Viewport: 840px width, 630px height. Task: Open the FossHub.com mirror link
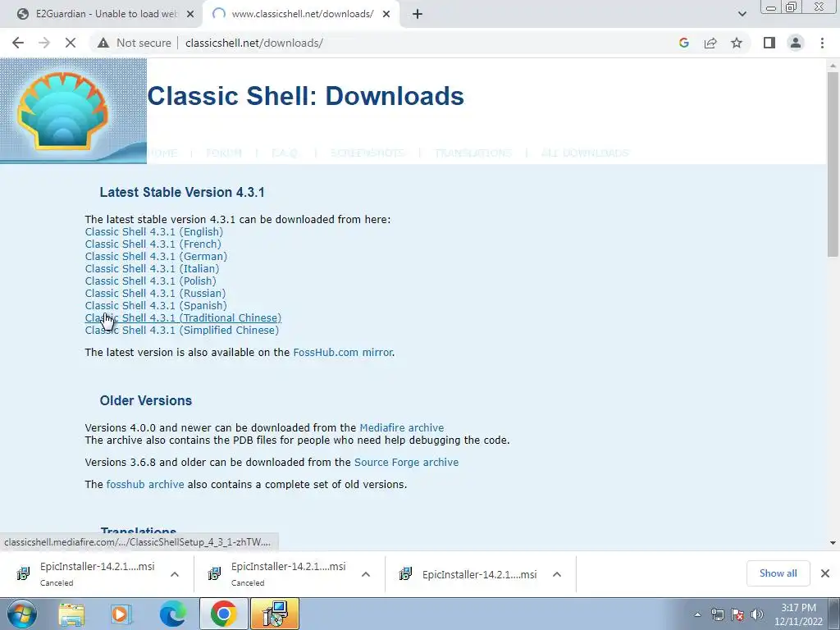point(343,353)
